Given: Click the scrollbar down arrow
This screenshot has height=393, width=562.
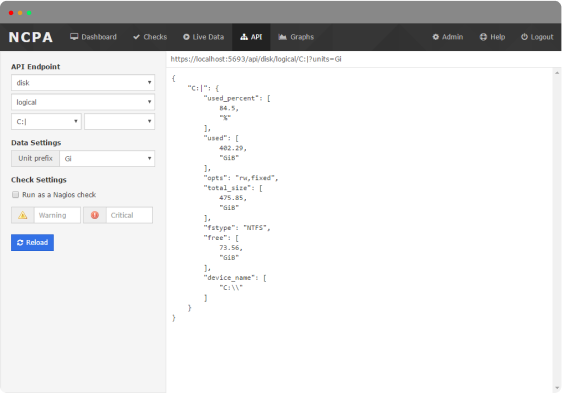Looking at the screenshot, I should click(x=557, y=388).
